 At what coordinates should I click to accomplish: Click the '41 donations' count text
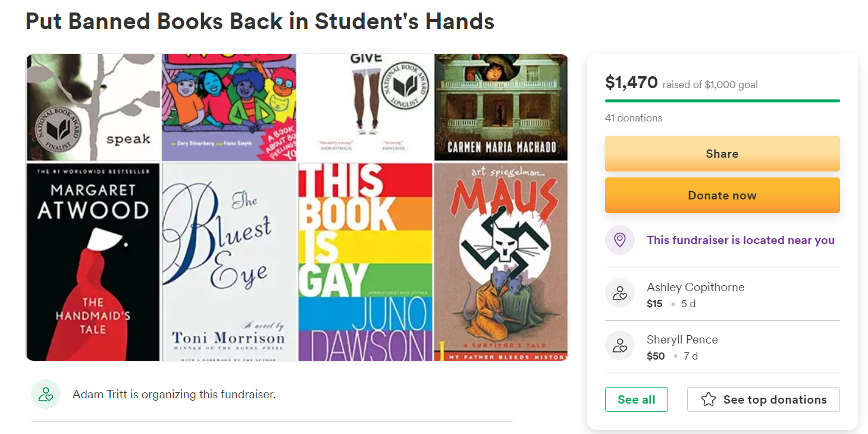pyautogui.click(x=633, y=118)
